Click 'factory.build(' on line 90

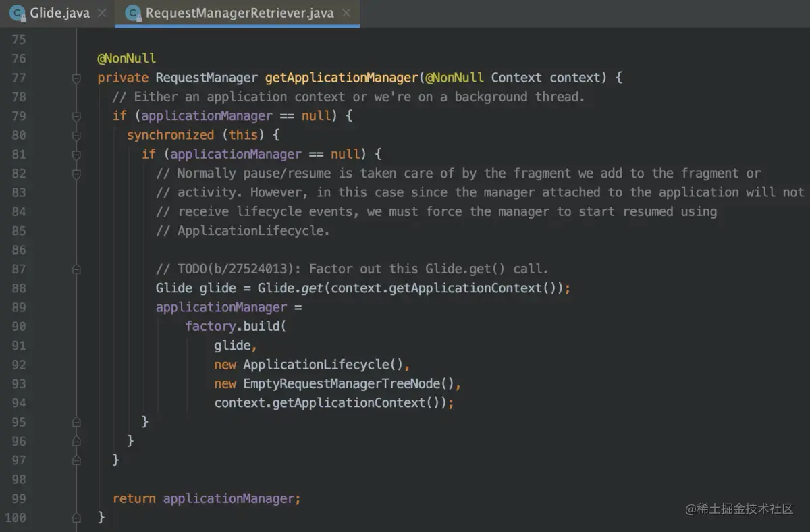(x=236, y=327)
